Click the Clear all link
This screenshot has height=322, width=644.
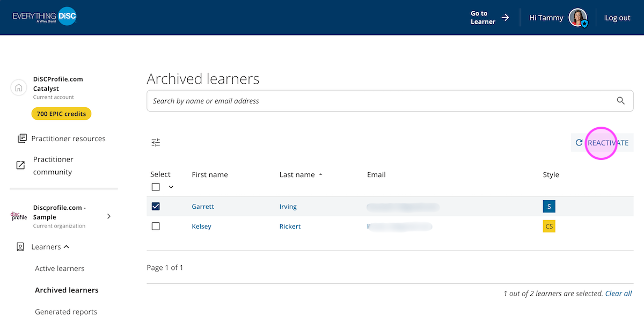[x=618, y=294]
